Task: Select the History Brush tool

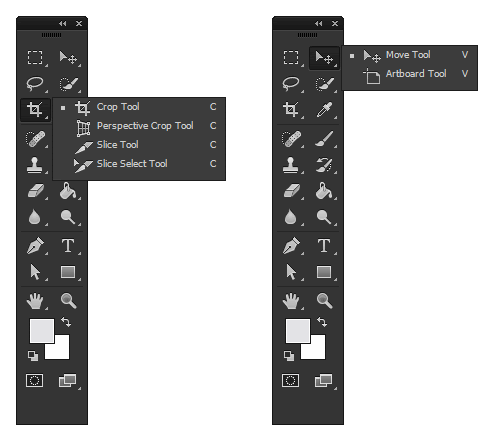Action: (x=324, y=165)
